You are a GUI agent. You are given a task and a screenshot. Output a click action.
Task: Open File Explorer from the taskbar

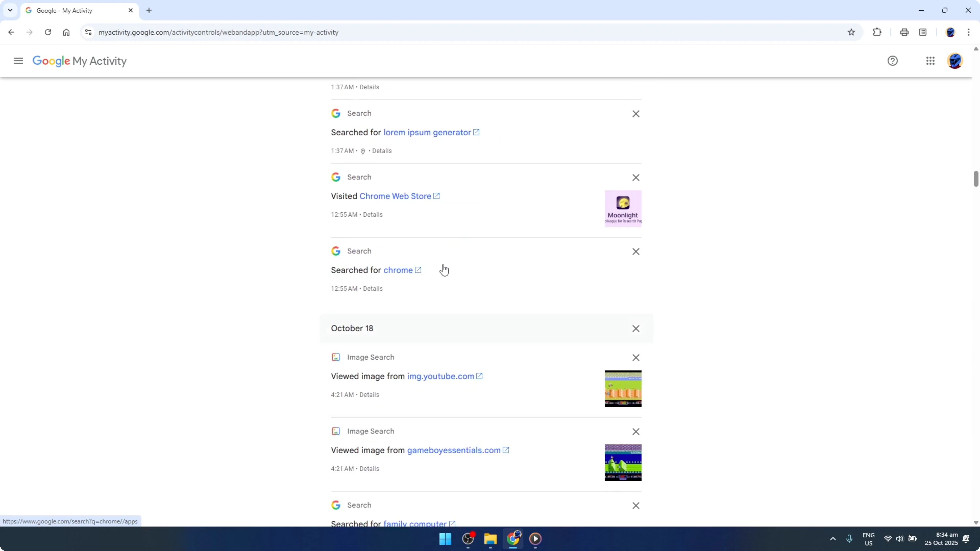[490, 539]
